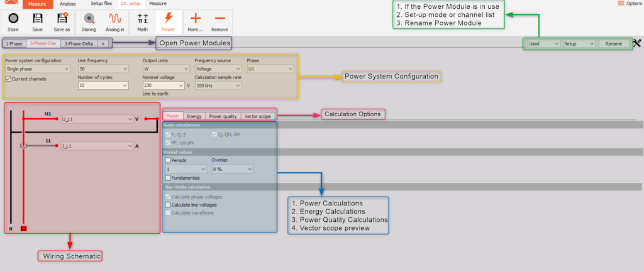The height and width of the screenshot is (272, 644).
Task: Toggle the PF, cos phi checkbox
Action: pyautogui.click(x=167, y=143)
